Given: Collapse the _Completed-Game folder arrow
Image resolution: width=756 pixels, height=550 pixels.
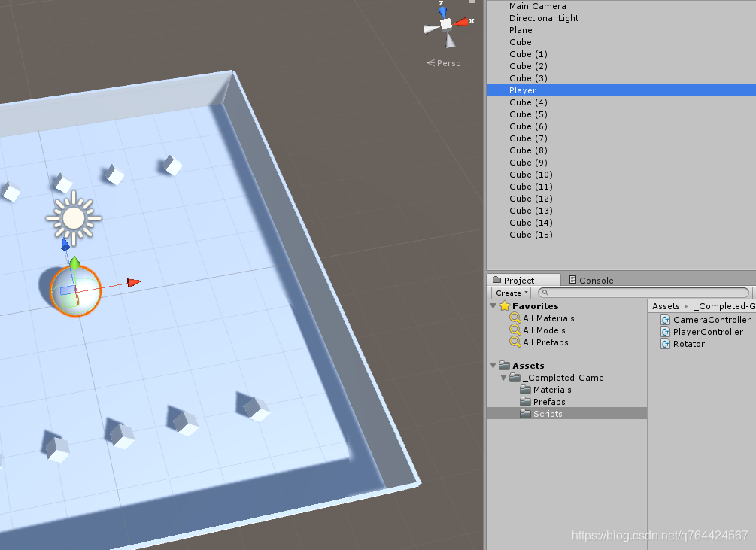Looking at the screenshot, I should (503, 378).
